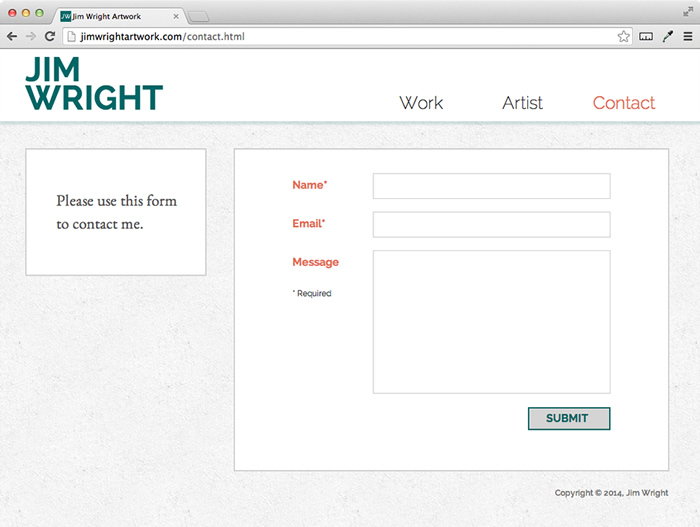Image resolution: width=700 pixels, height=527 pixels.
Task: Close the Jim Wright Artwork tab
Action: click(x=176, y=16)
